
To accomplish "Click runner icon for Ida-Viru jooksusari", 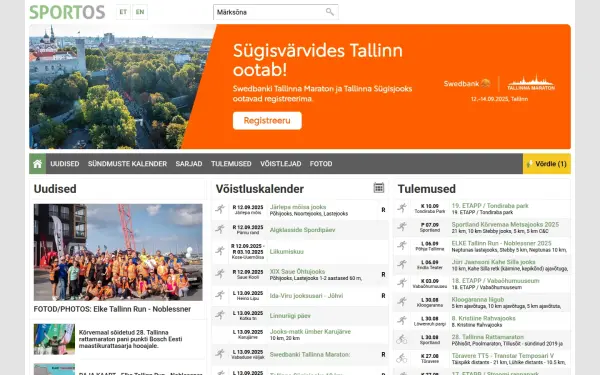I will (x=220, y=295).
